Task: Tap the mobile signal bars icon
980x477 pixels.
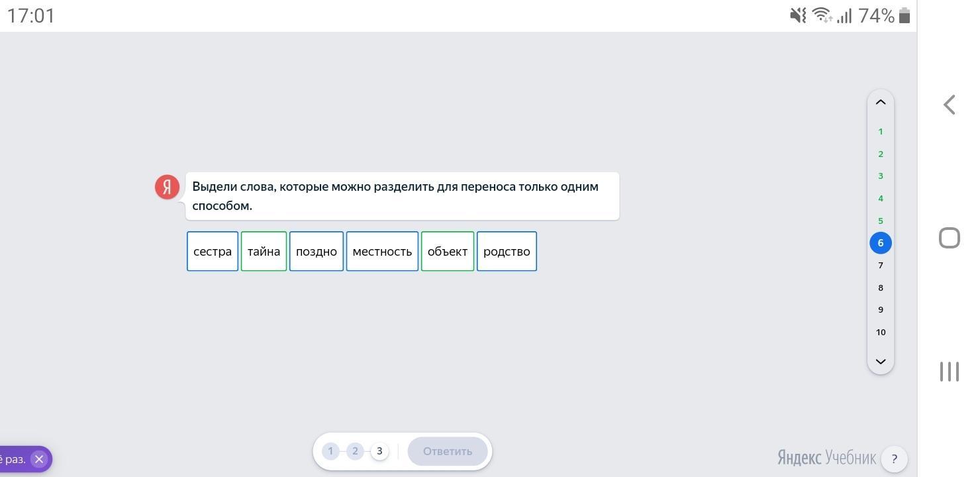Action: click(844, 15)
